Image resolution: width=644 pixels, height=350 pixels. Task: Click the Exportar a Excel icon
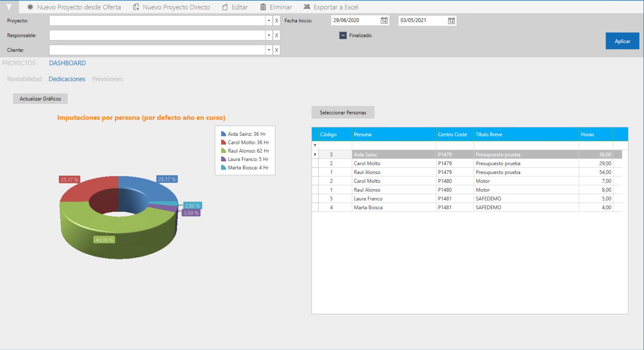(x=307, y=7)
